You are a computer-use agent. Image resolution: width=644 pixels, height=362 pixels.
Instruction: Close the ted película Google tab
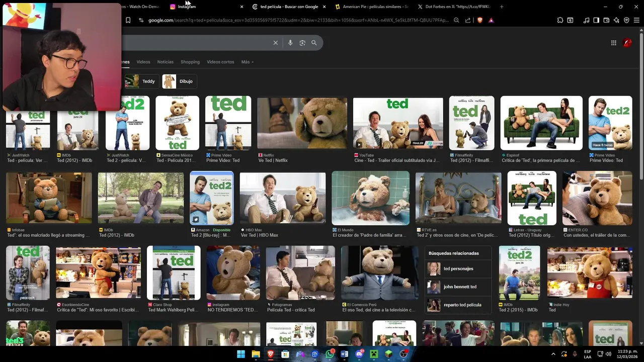324,7
